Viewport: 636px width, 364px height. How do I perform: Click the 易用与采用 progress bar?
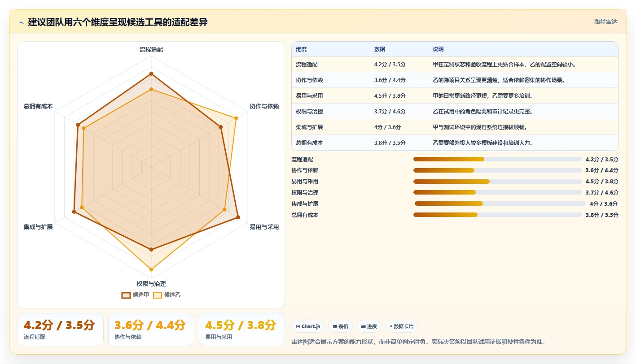497,182
